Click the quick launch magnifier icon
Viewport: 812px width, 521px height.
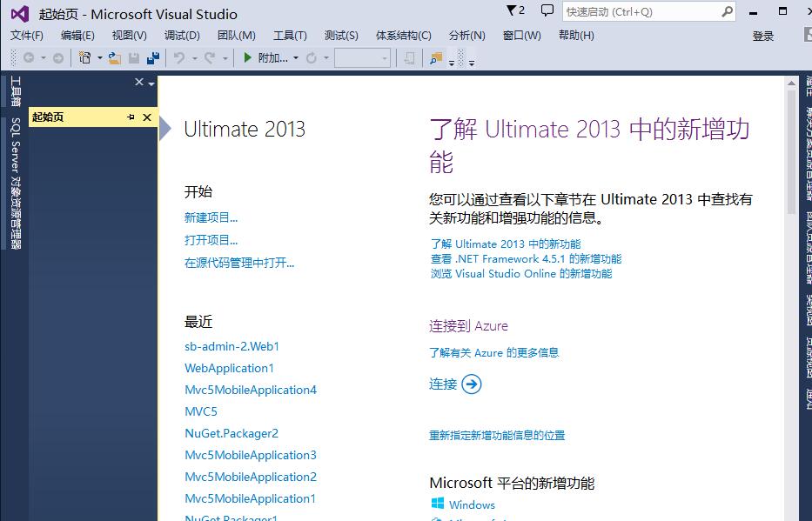tap(728, 11)
